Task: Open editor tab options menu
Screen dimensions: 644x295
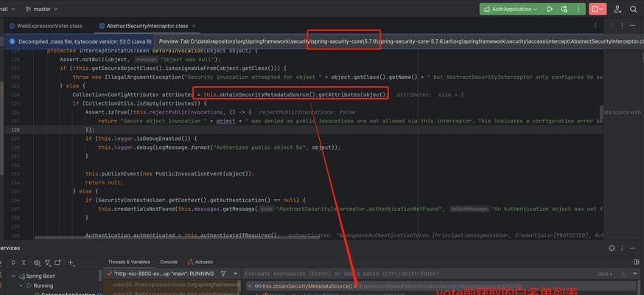Action: [x=595, y=26]
